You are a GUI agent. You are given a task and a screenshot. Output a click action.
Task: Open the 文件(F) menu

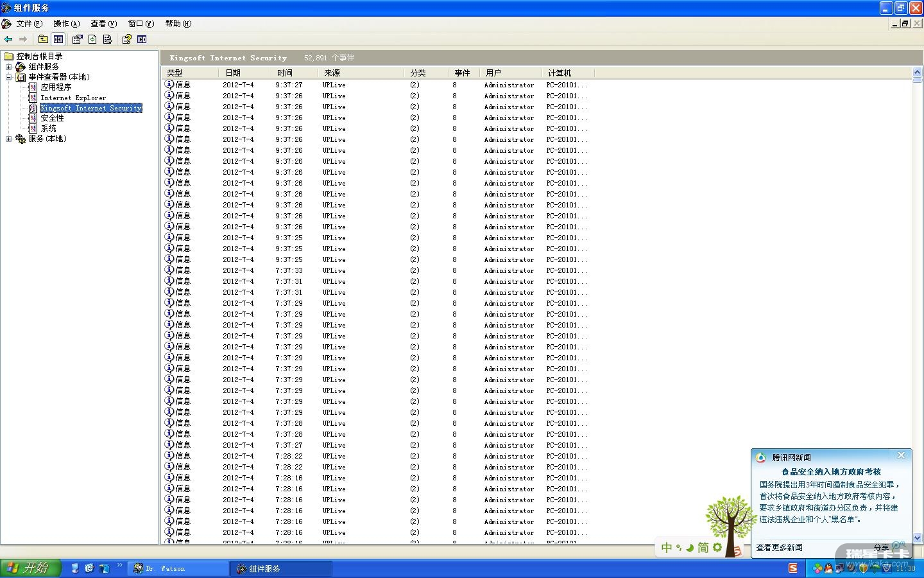click(x=30, y=24)
